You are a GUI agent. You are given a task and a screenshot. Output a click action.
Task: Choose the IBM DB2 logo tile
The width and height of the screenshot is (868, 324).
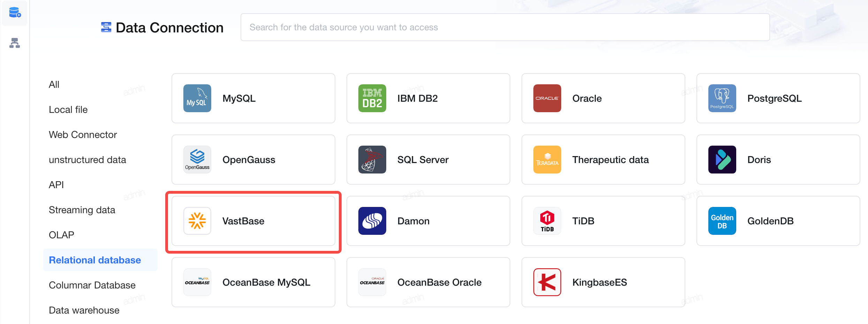[372, 98]
